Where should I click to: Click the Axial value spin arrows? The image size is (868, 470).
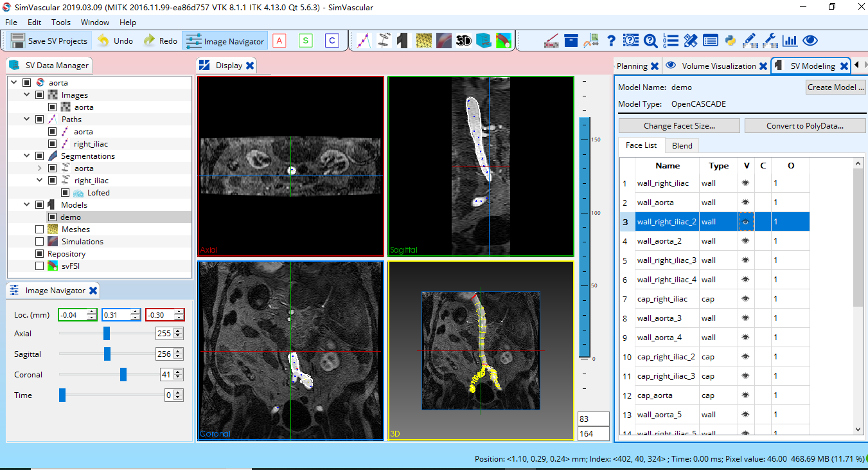[178, 334]
